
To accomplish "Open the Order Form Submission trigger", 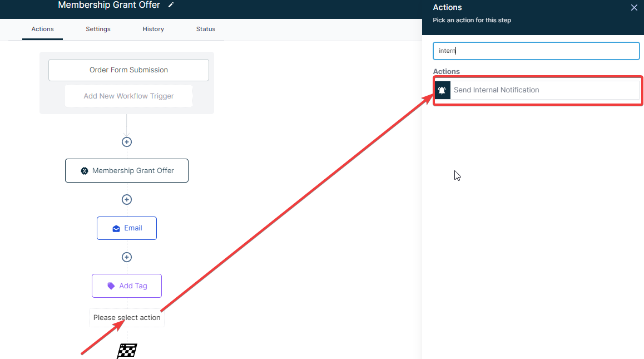I will pyautogui.click(x=128, y=70).
